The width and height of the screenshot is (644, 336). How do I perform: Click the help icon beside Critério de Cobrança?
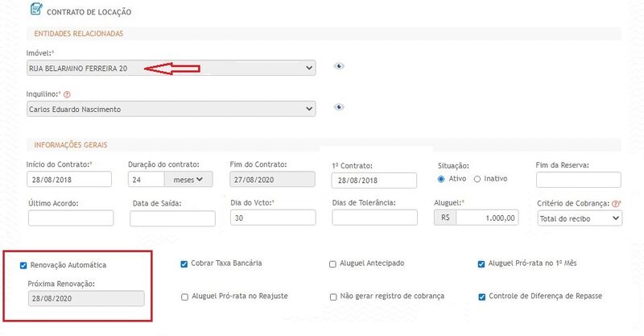[616, 204]
